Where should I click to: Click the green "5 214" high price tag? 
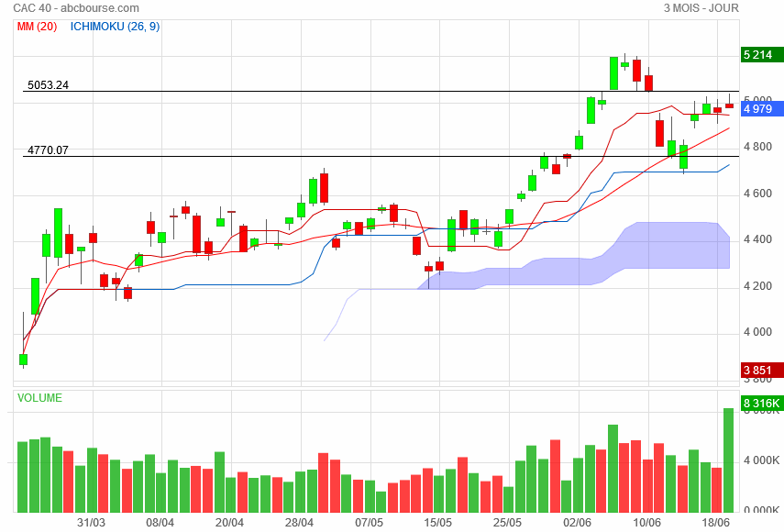coord(762,54)
